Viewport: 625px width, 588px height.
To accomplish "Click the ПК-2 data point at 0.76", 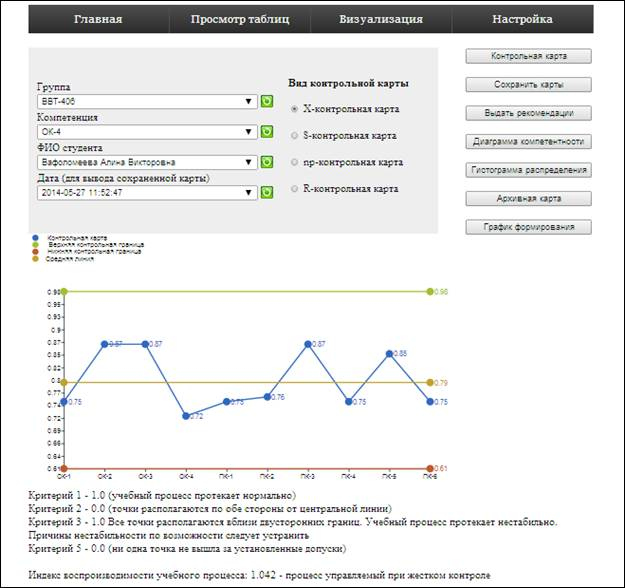I will coord(267,397).
